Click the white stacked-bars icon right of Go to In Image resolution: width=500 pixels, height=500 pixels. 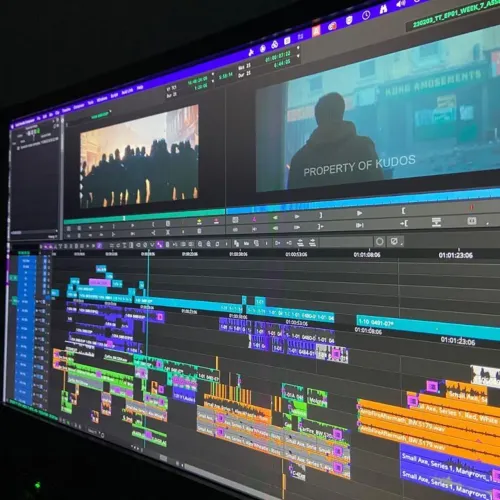(x=436, y=222)
